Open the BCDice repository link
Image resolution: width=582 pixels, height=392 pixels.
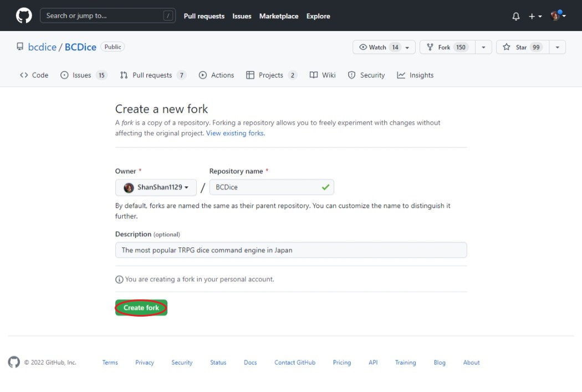(x=80, y=47)
